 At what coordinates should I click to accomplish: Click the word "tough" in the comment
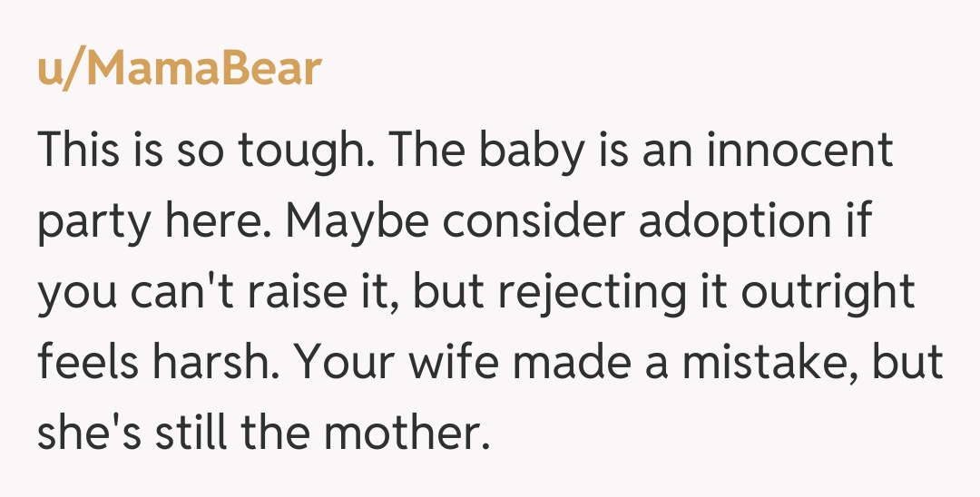pyautogui.click(x=298, y=151)
